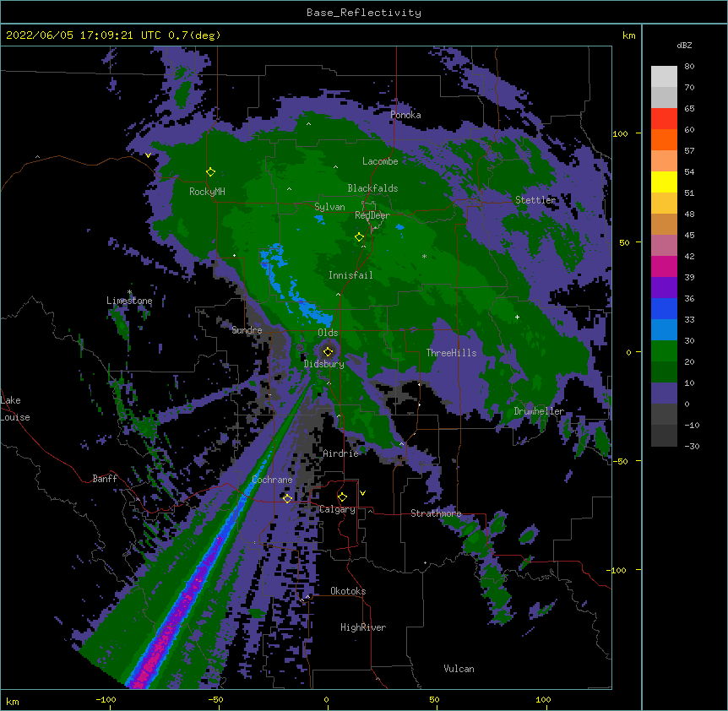
Task: Click the legend value -30 label
Action: [x=692, y=446]
